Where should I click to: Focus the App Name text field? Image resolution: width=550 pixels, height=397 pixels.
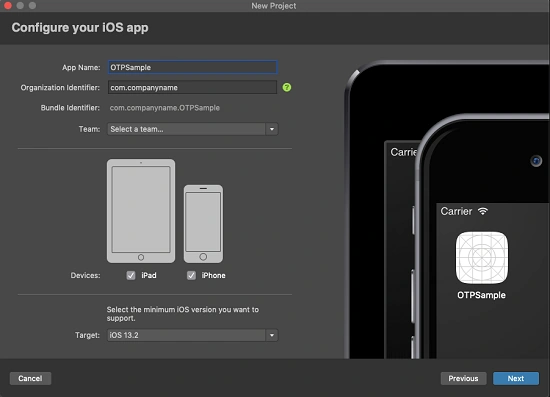tap(193, 67)
